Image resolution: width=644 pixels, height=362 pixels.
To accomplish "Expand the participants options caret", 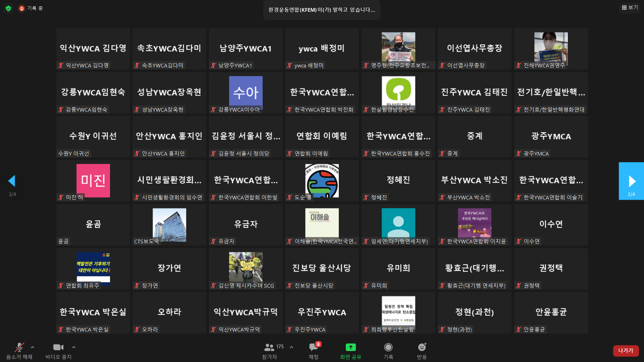I will [291, 347].
